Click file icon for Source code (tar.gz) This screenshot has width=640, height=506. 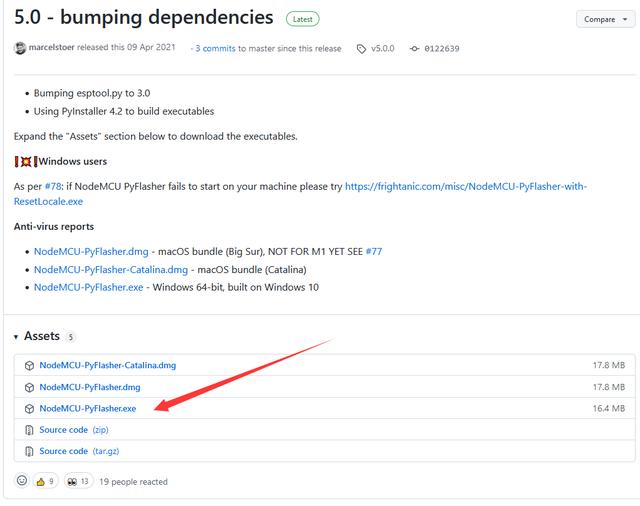[x=29, y=451]
